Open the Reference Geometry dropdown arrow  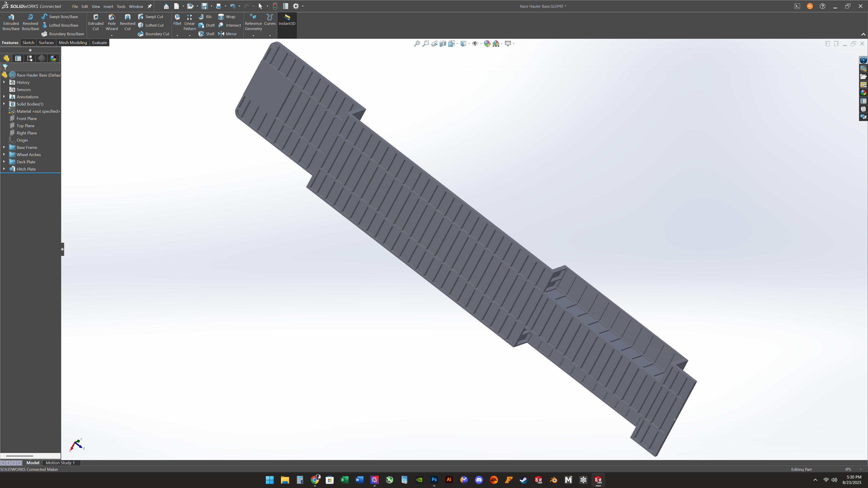pyautogui.click(x=253, y=35)
